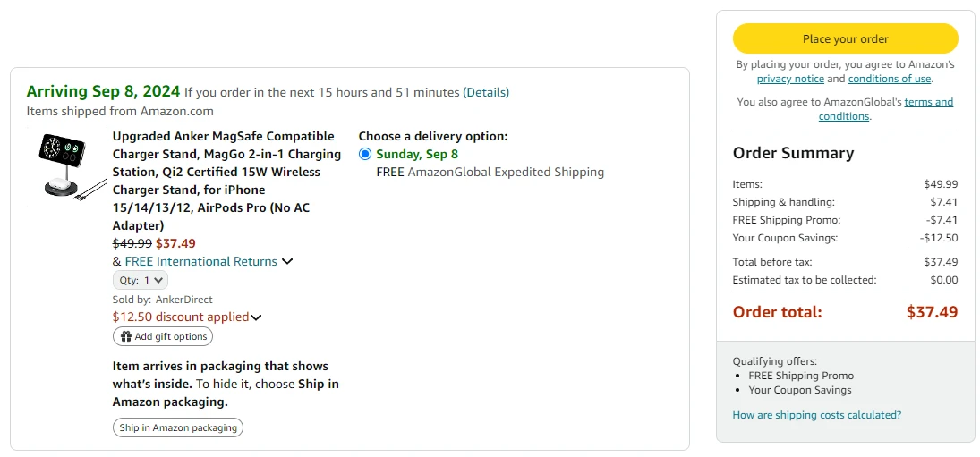Open the privacy notice link
Viewport: 980px width, 457px height.
pyautogui.click(x=790, y=79)
